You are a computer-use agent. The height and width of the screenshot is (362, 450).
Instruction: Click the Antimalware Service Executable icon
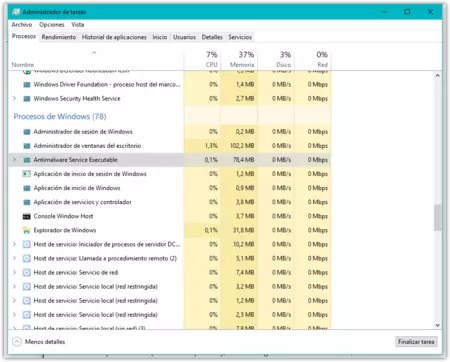coord(27,160)
